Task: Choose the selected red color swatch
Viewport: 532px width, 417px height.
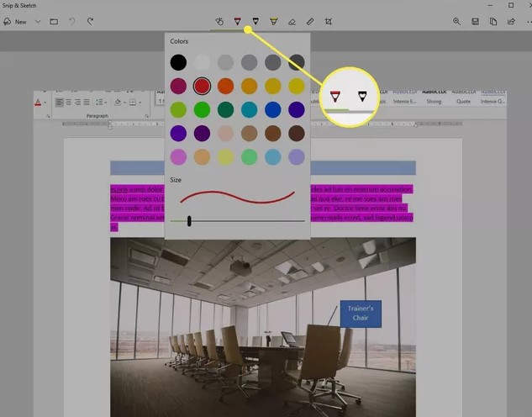Action: point(202,87)
